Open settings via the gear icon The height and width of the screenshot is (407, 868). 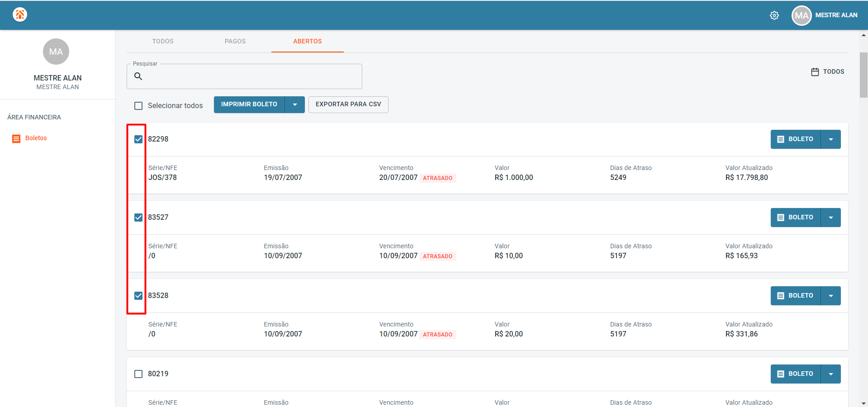[774, 15]
